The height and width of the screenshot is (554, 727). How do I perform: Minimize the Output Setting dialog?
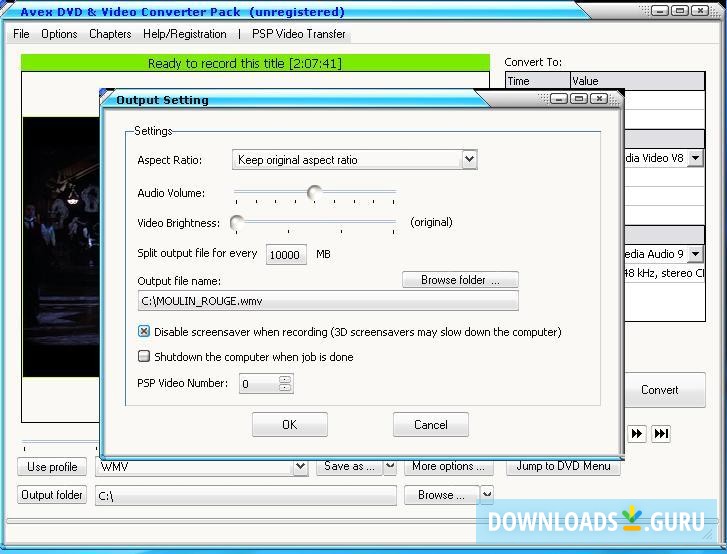click(x=559, y=99)
